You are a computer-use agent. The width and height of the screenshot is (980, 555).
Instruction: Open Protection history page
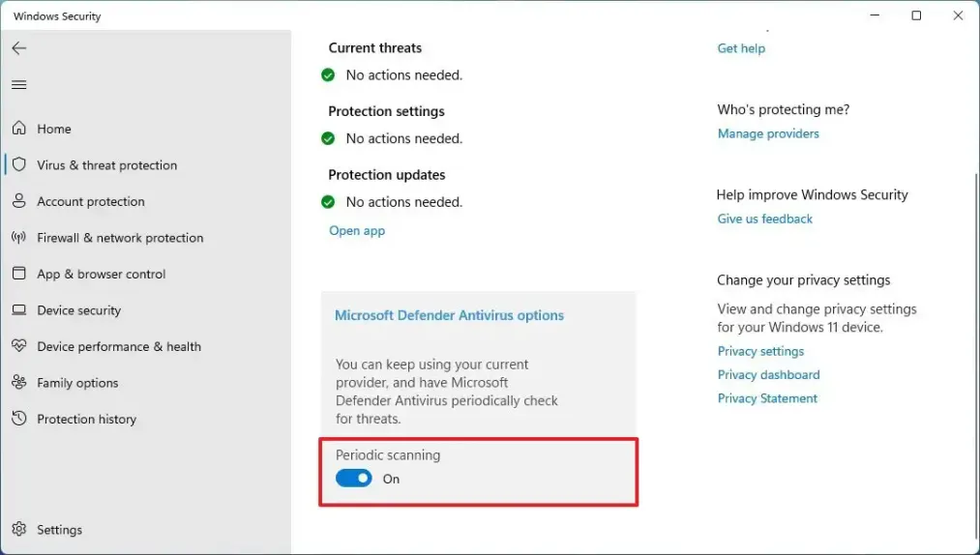(x=86, y=419)
